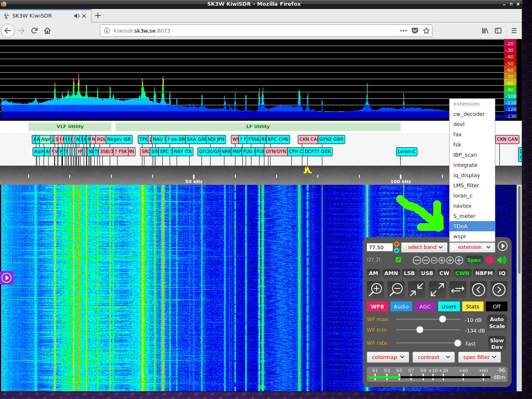The width and height of the screenshot is (532, 399).
Task: Mute audio with the green speaker icon
Action: [502, 260]
